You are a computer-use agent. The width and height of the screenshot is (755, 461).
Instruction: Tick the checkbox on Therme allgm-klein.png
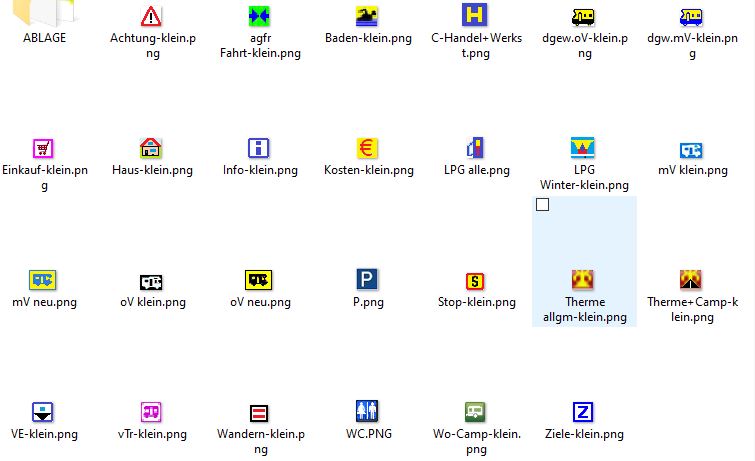click(x=543, y=205)
